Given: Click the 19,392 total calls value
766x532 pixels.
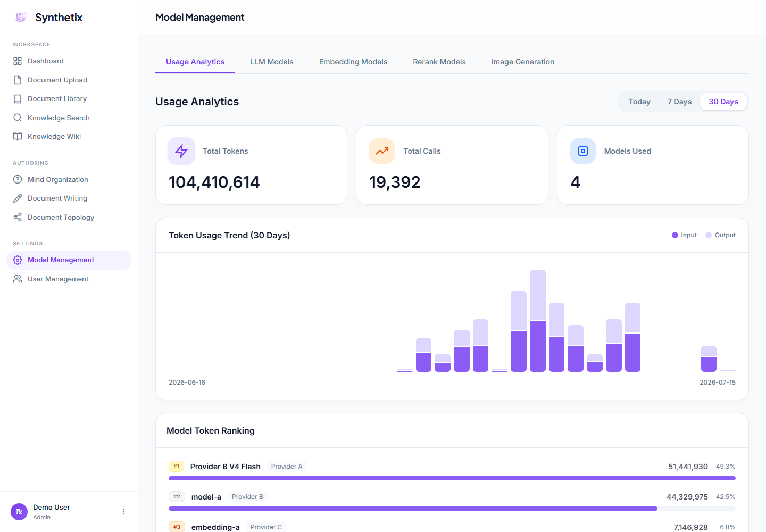Looking at the screenshot, I should 395,182.
